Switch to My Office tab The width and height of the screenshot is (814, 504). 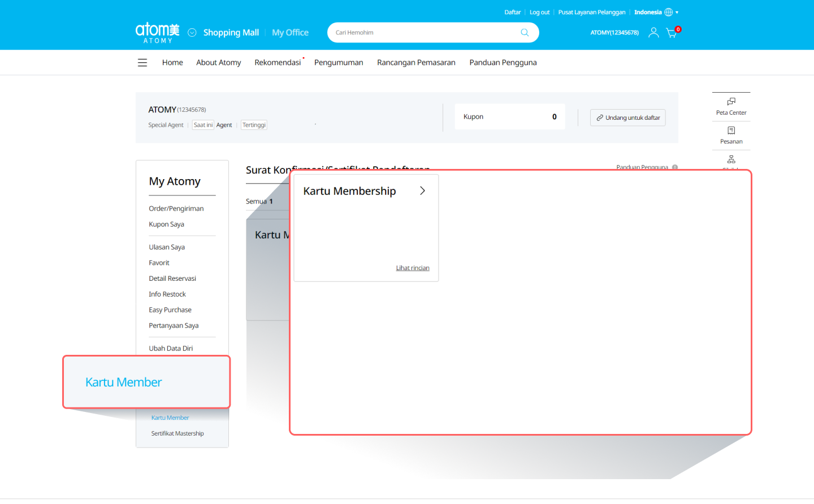pos(290,33)
